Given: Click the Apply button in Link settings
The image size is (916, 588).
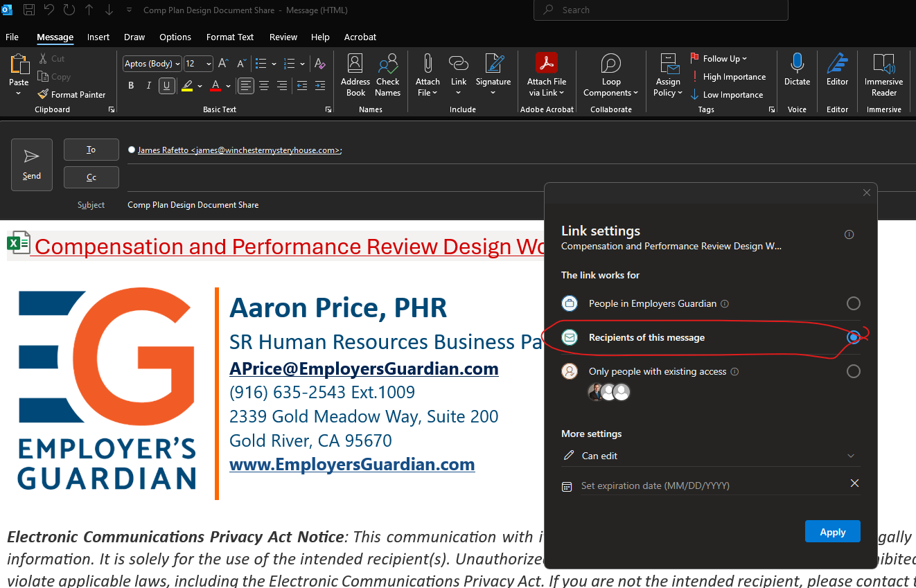Looking at the screenshot, I should pos(833,532).
